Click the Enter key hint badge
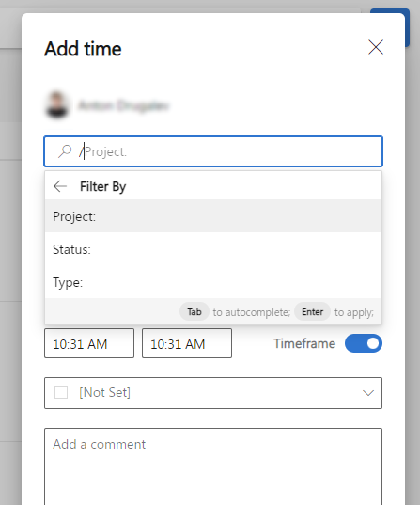This screenshot has height=505, width=420. [x=312, y=312]
